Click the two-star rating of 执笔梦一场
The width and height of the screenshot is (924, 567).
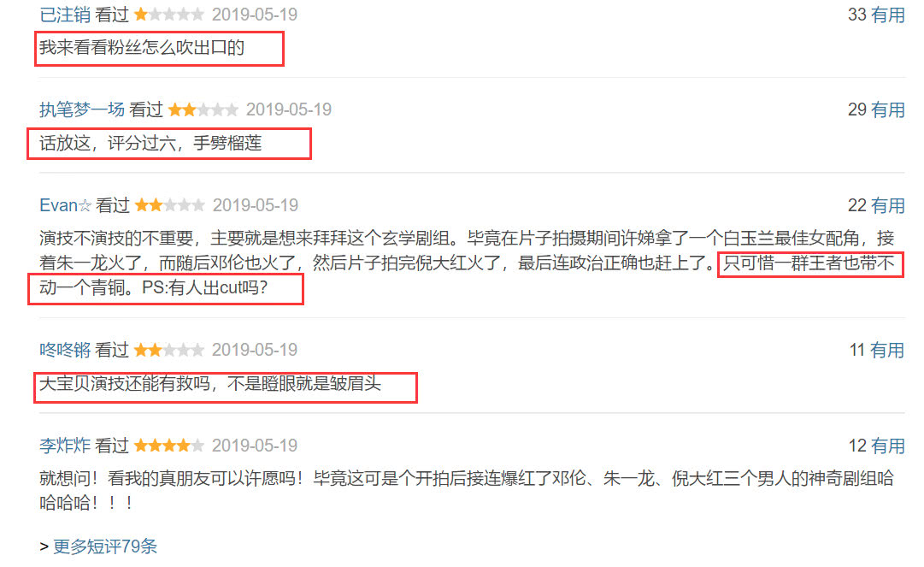point(203,109)
